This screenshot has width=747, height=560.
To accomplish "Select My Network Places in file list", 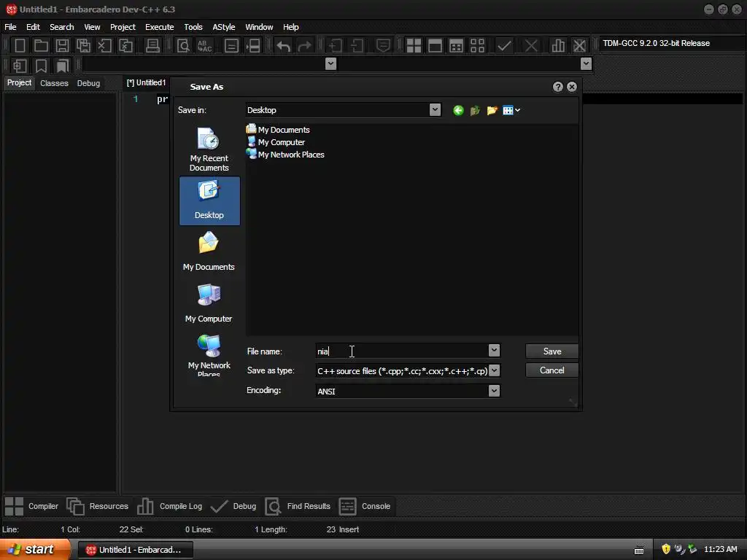I will click(x=285, y=155).
